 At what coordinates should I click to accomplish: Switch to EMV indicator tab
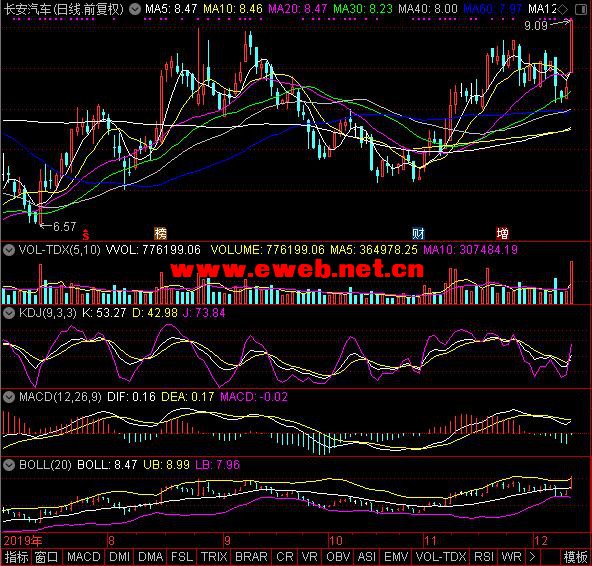click(x=396, y=557)
